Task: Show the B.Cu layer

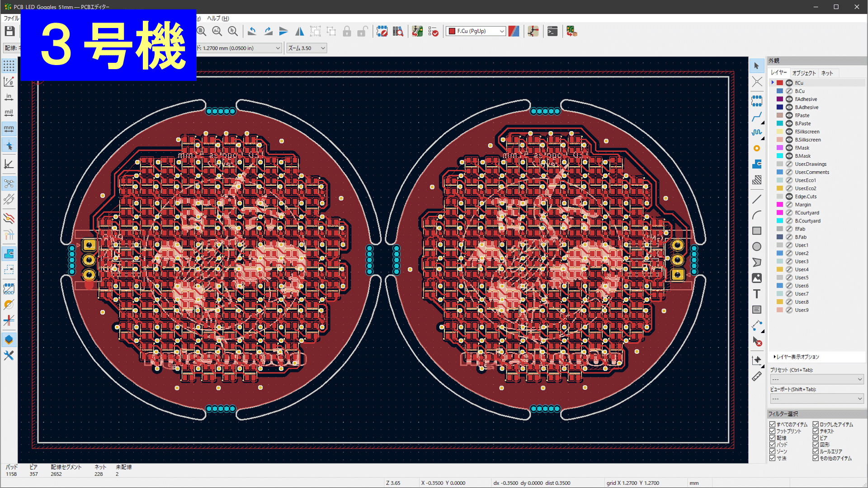Action: point(789,91)
